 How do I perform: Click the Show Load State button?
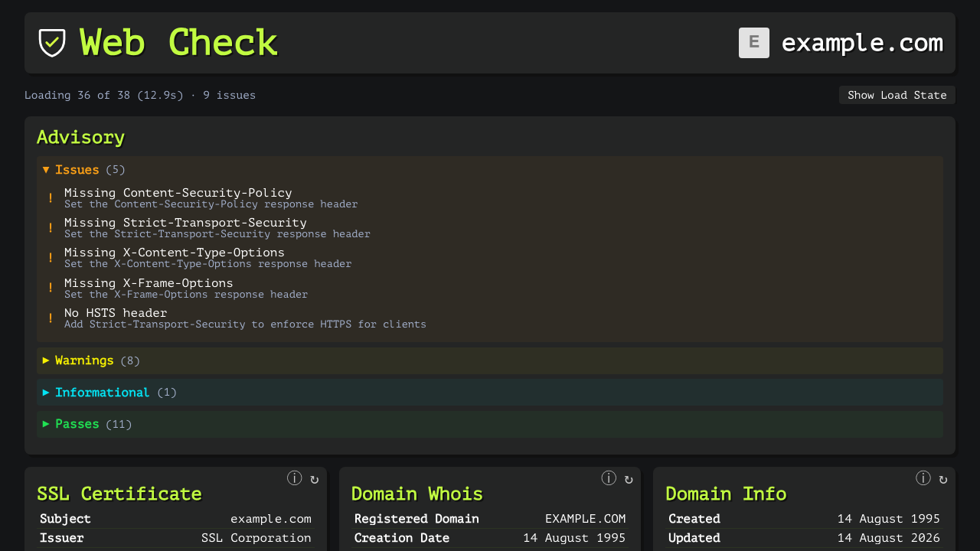point(897,95)
